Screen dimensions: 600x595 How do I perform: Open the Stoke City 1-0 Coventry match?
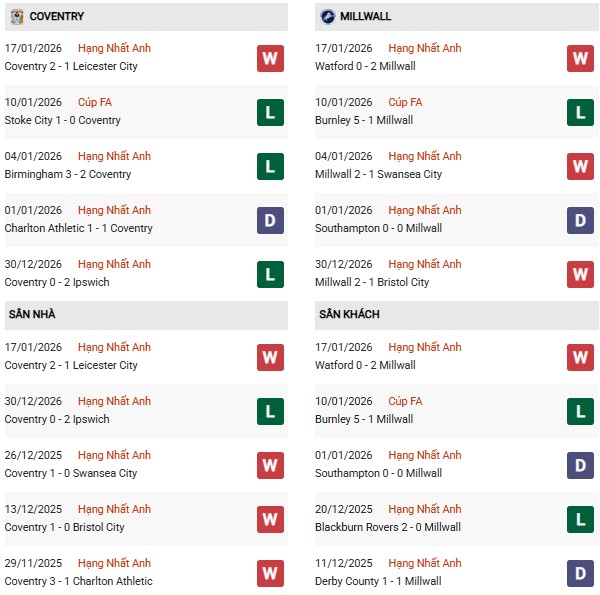[63, 120]
